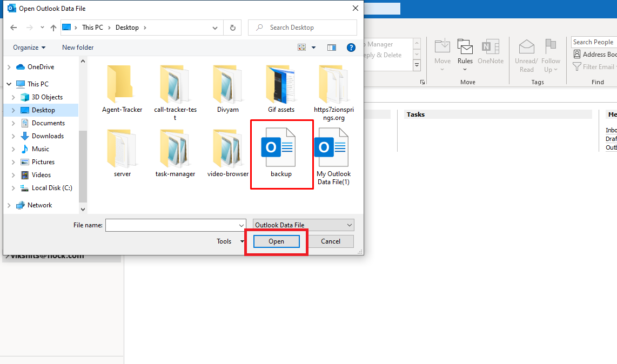Viewport: 617px width, 364px height.
Task: Go back using the back arrow
Action: [14, 28]
